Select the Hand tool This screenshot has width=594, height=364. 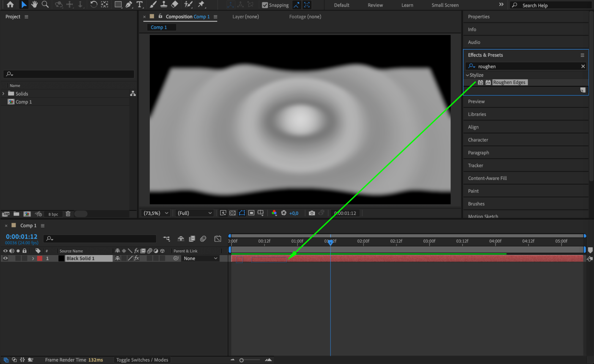(34, 4)
